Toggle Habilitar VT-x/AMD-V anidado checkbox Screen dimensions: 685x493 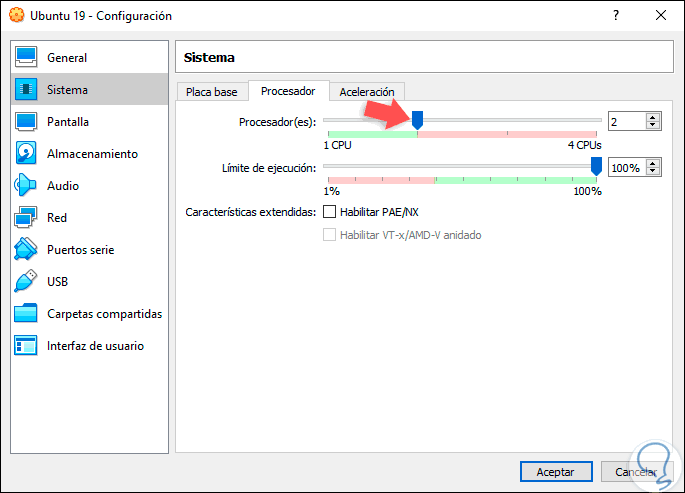click(x=329, y=235)
